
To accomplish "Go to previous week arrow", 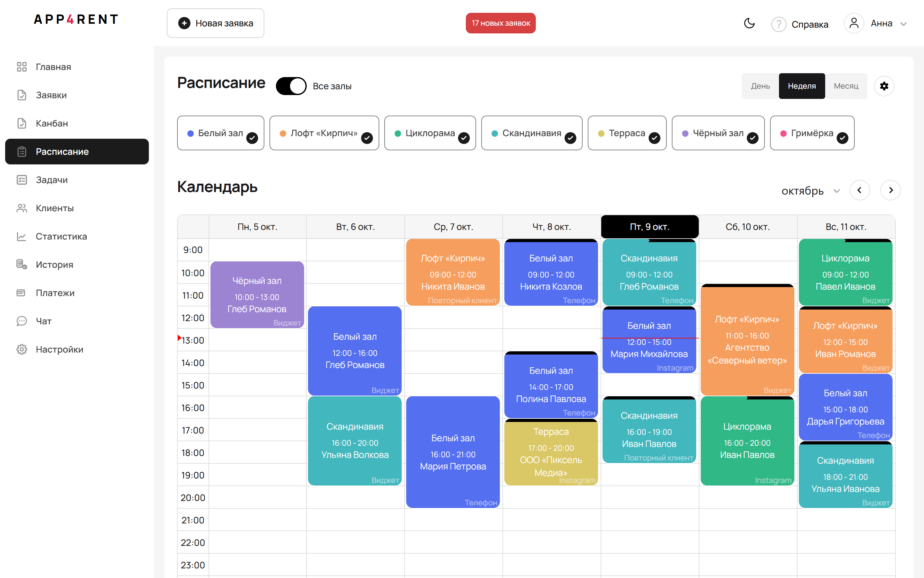I will coord(860,190).
